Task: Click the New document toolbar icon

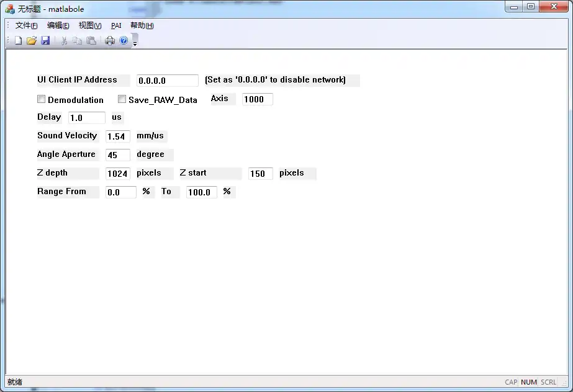Action: [x=18, y=40]
